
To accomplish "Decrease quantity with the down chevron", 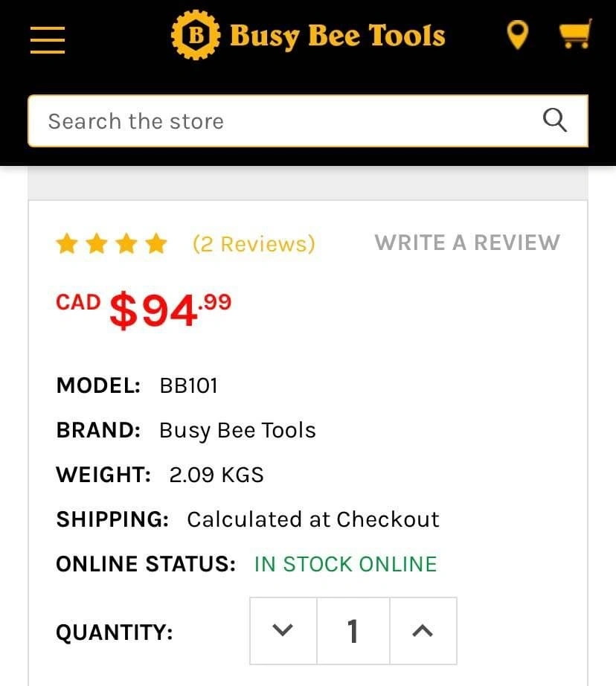I will (x=283, y=631).
